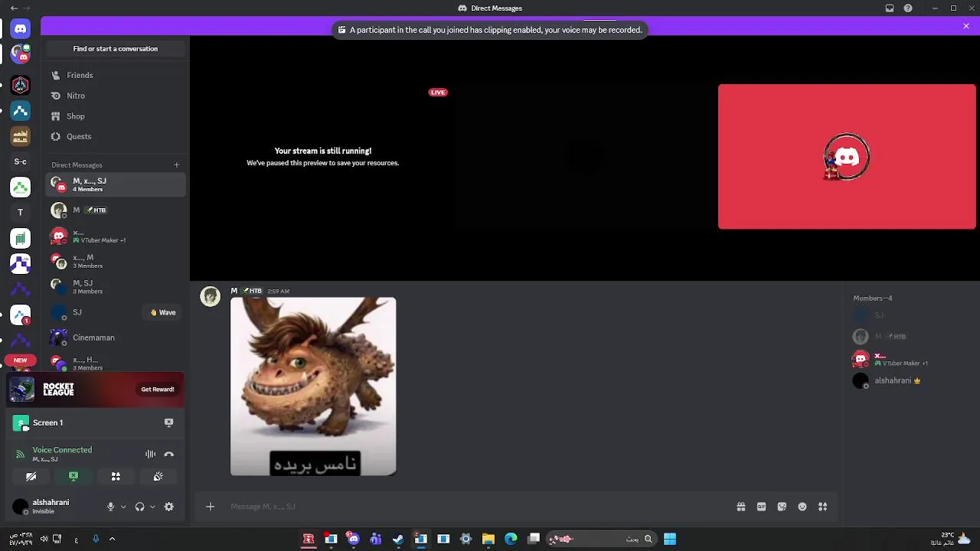
Task: Click Voice Connected status text
Action: coord(62,450)
